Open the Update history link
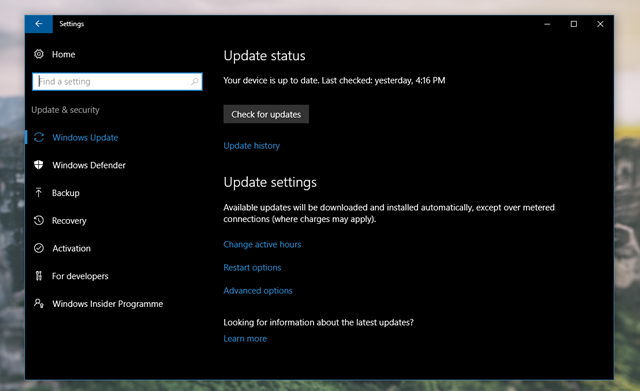The width and height of the screenshot is (640, 391). (251, 146)
